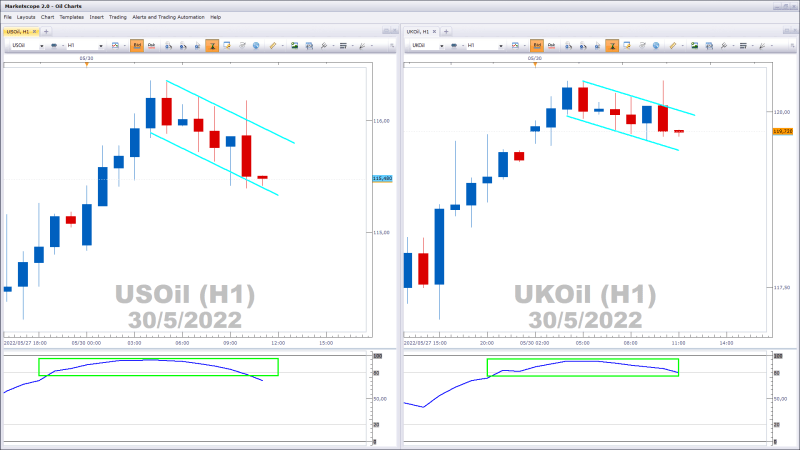Open the Alerts and Trading Automation menu
Image resolution: width=800 pixels, height=450 pixels.
coord(168,17)
